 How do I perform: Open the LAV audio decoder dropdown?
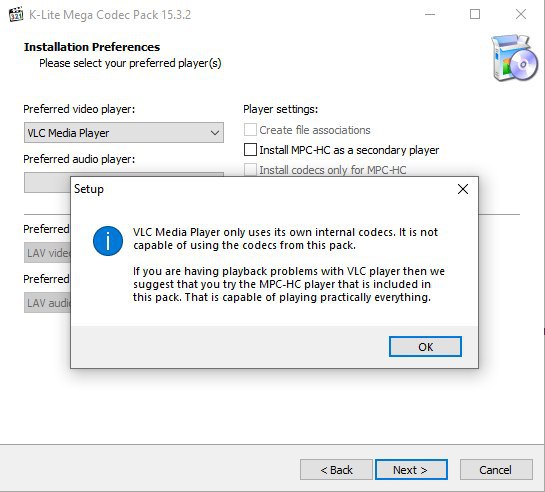(47, 303)
